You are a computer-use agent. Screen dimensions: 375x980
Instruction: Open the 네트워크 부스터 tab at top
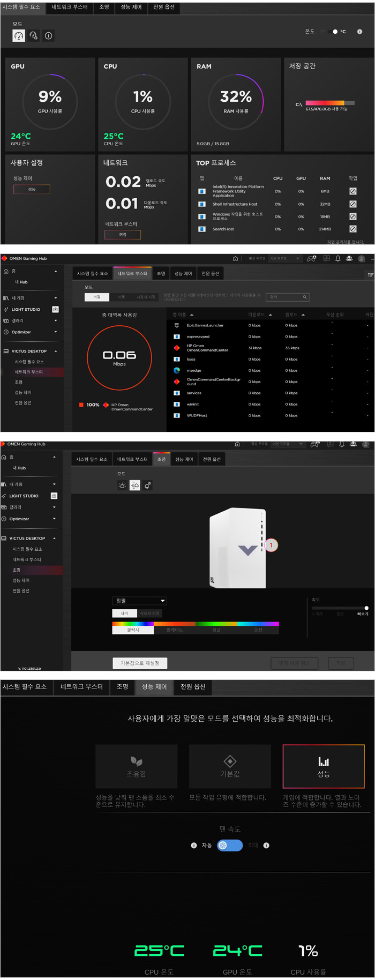pos(70,7)
